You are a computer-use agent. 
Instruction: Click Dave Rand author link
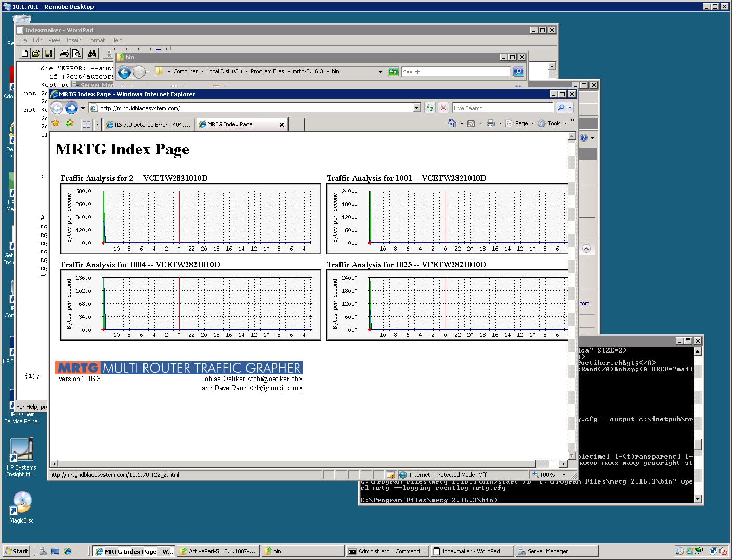click(x=231, y=388)
